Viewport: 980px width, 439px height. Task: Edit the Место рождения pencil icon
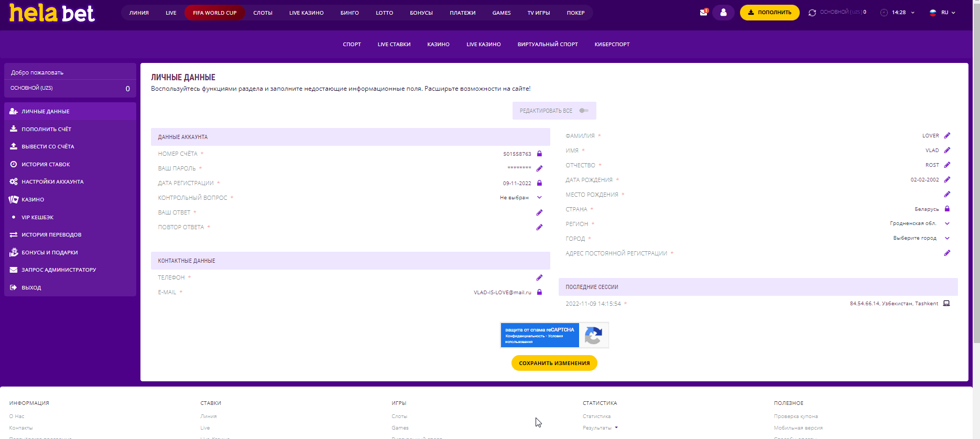point(947,194)
